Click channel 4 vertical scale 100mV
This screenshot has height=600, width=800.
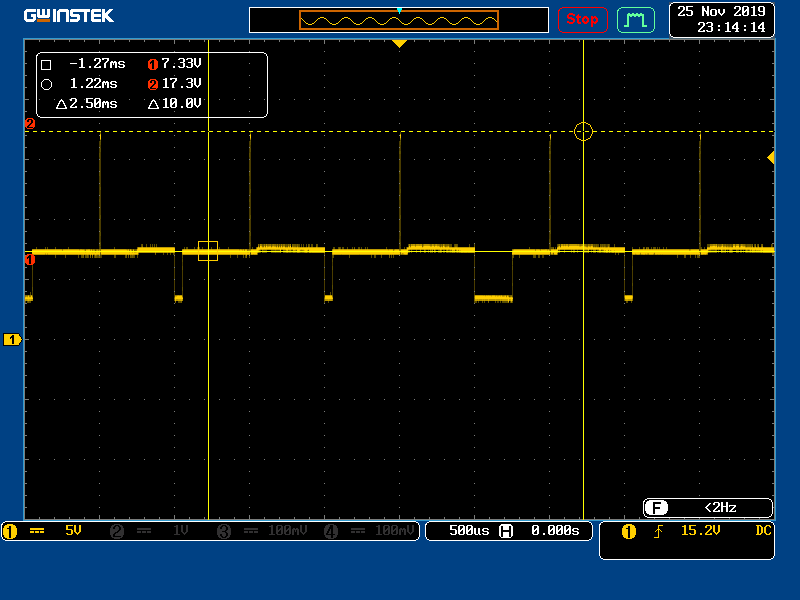(x=394, y=531)
